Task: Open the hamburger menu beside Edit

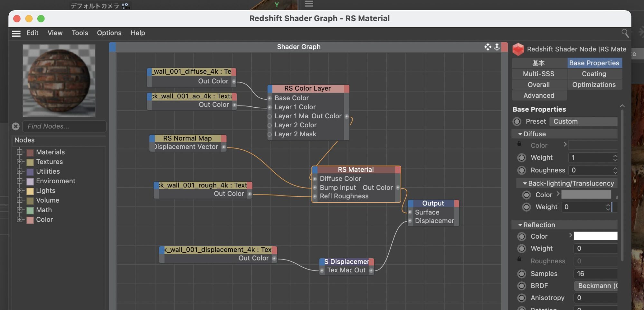Action: point(16,33)
